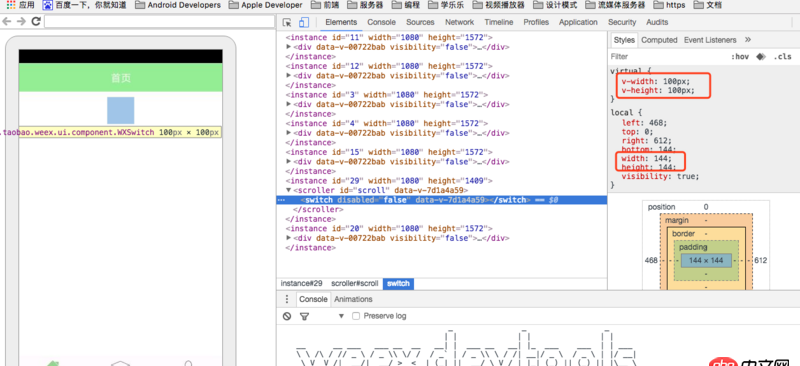
Task: Open the 服务器 bookmark folder
Action: 365,5
